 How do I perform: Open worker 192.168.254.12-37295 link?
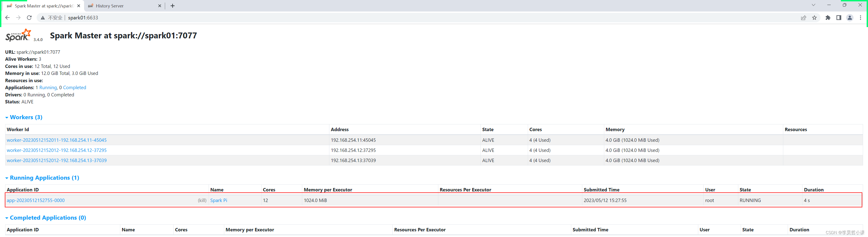(57, 150)
